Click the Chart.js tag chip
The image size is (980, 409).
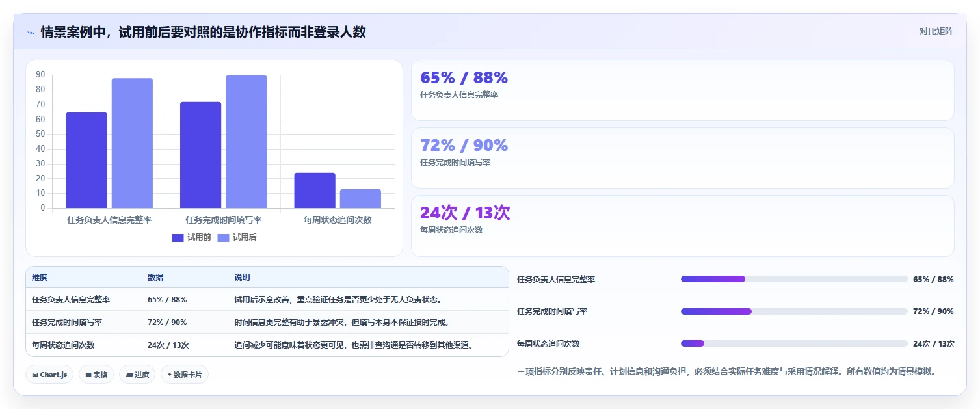tap(49, 375)
